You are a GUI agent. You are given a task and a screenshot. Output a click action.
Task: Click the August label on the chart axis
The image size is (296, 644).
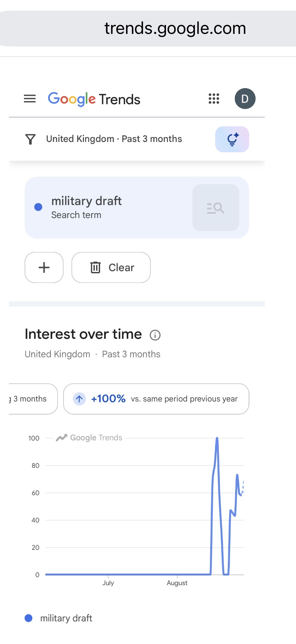(177, 583)
